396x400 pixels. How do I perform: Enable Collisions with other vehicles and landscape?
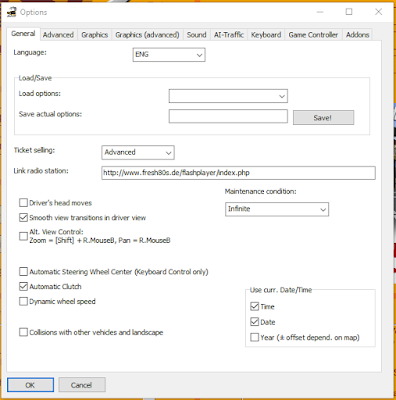[23, 332]
